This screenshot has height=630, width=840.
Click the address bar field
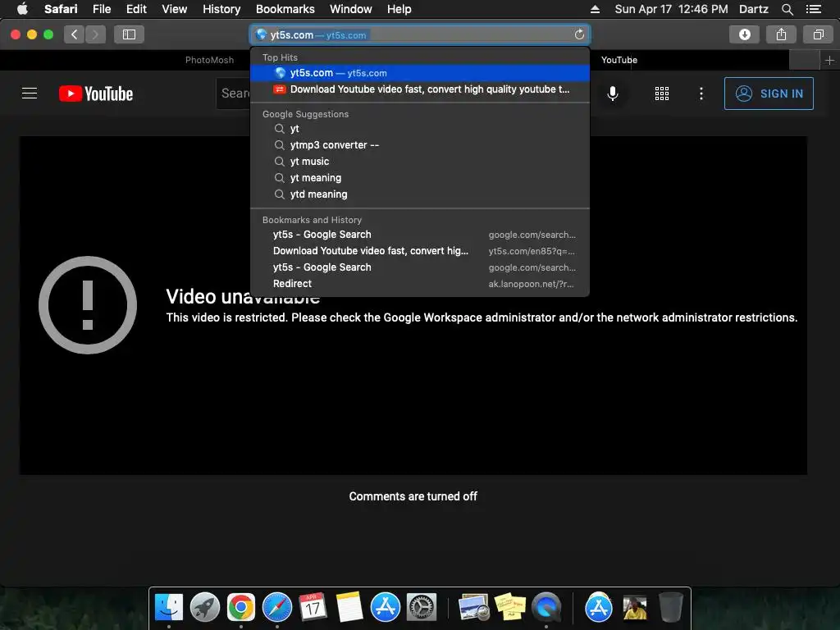tap(419, 34)
